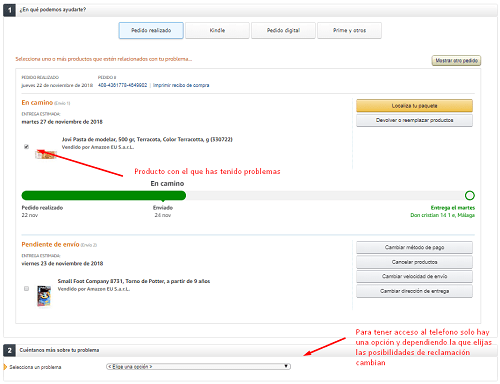Click Mostrar otro pedido button
Screen dimensions: 500x384
[x=456, y=60]
